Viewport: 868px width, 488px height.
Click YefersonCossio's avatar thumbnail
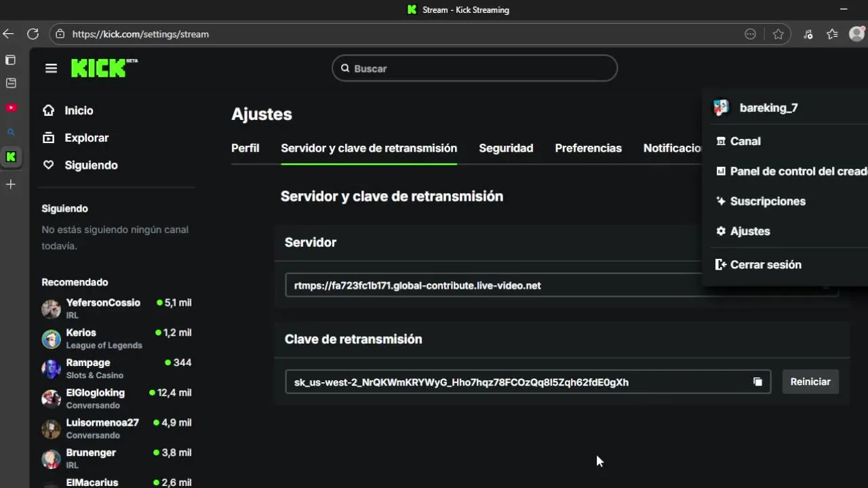pyautogui.click(x=51, y=309)
